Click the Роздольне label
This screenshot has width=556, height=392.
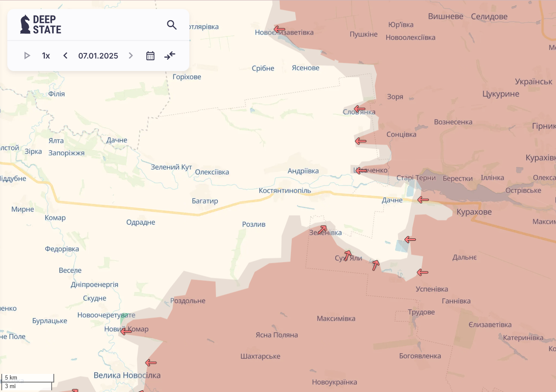tap(188, 301)
